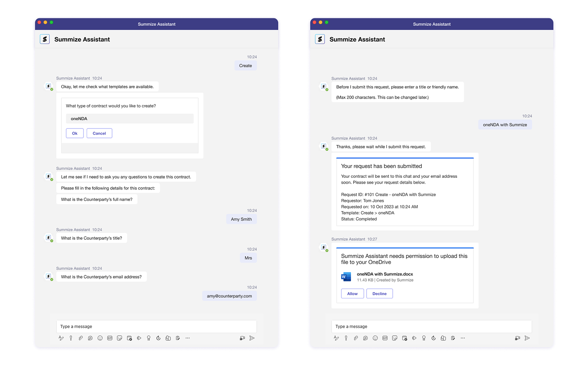Allow the OneDrive upload permission
This screenshot has width=588, height=367.
point(352,294)
